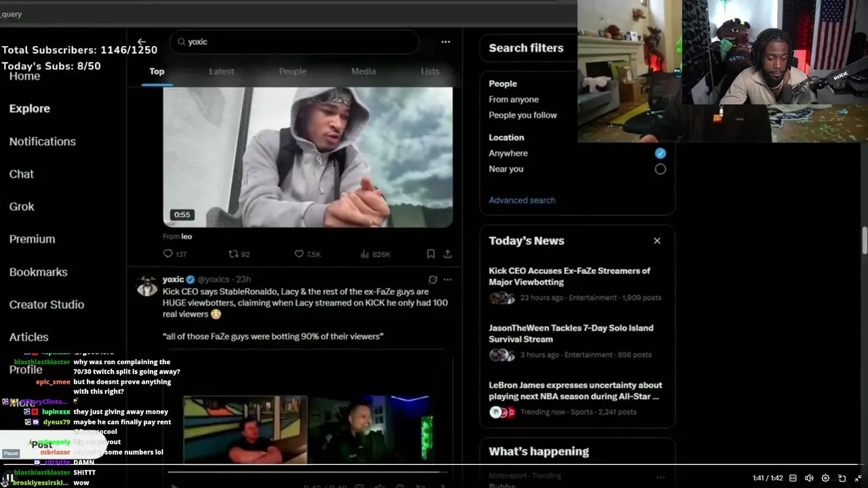Click the Grok icon on yoxic's post
Screen dimensions: 868x488
pyautogui.click(x=433, y=279)
